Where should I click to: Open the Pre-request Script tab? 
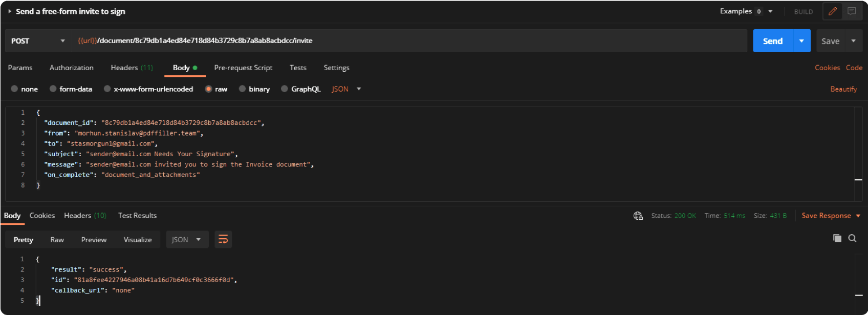coord(243,68)
